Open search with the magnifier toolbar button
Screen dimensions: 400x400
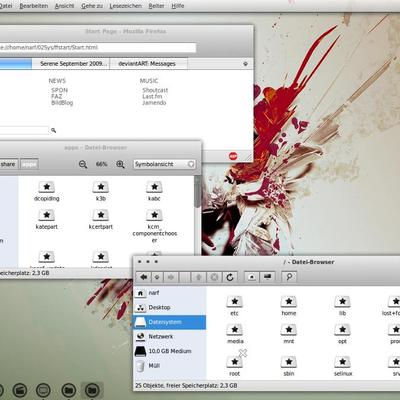click(x=289, y=277)
